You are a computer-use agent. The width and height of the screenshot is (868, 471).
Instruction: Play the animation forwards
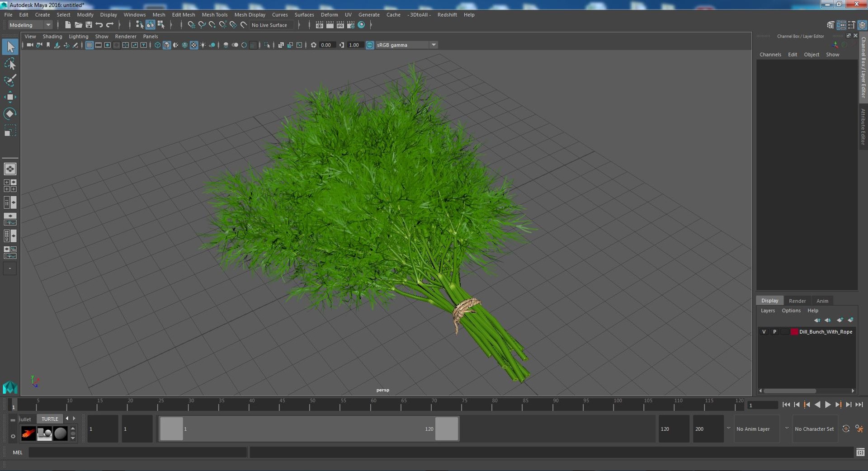pyautogui.click(x=828, y=405)
